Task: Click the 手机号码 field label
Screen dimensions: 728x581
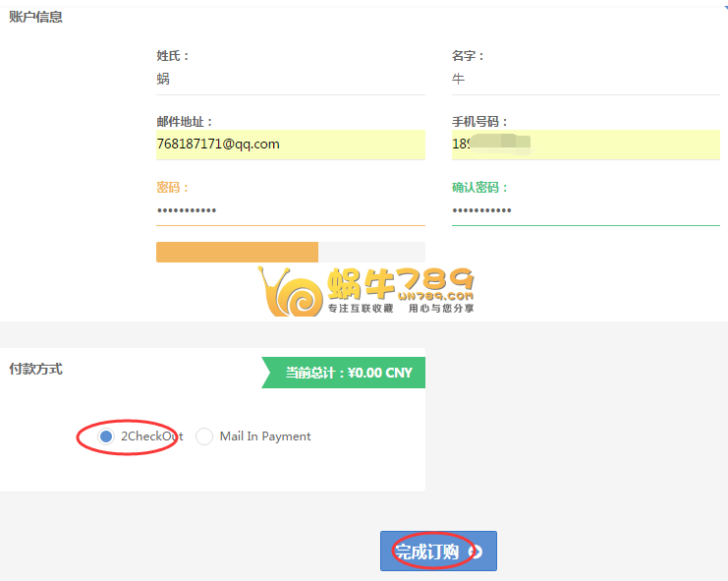Action: [480, 122]
